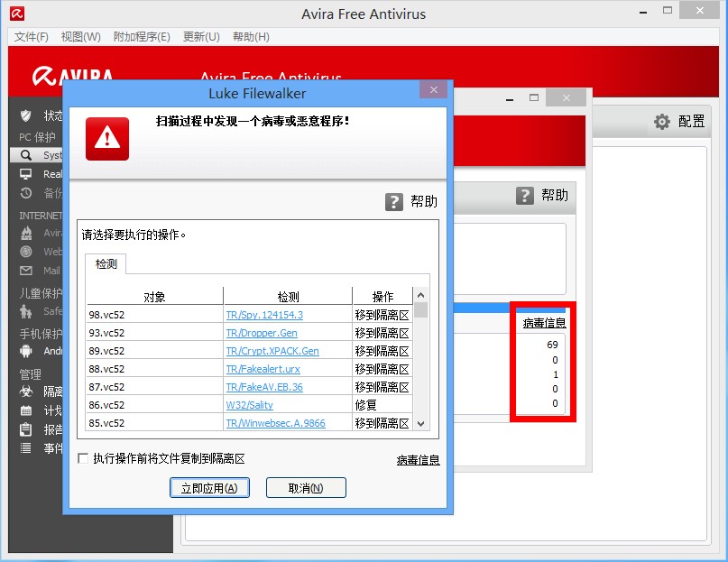The height and width of the screenshot is (562, 728).
Task: Click 取消(N) button
Action: [x=306, y=488]
